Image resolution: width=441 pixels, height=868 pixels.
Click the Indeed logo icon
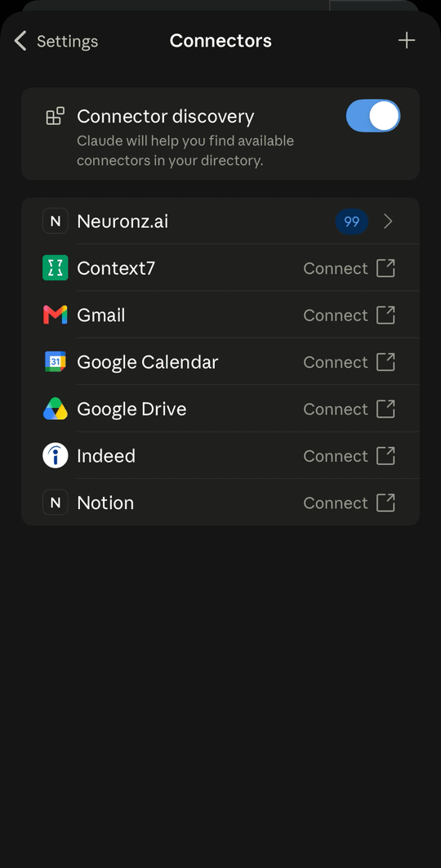click(56, 455)
